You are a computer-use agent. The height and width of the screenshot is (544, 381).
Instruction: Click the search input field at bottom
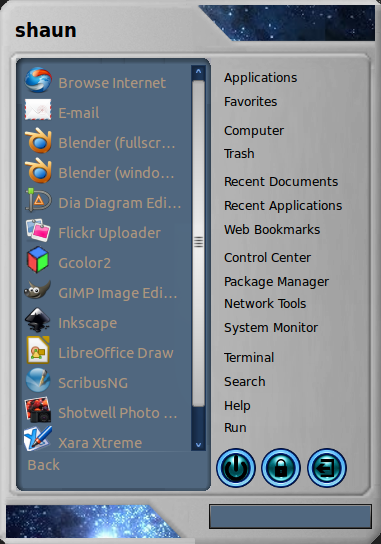tap(290, 517)
